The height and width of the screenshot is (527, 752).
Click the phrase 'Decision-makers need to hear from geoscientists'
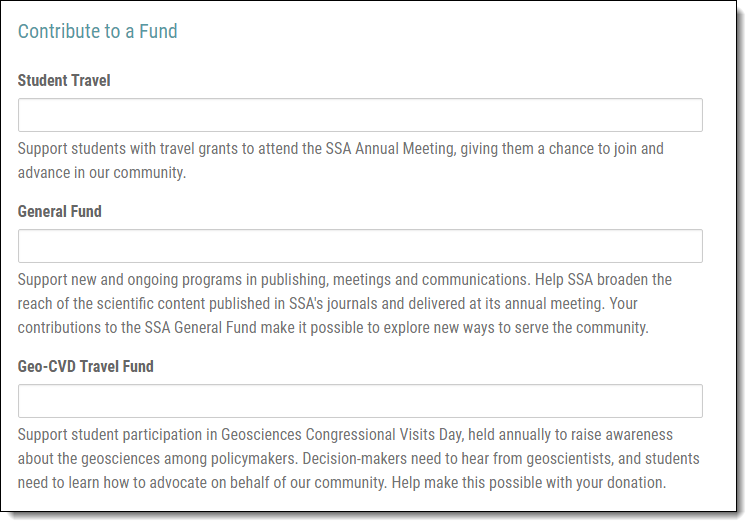tap(458, 458)
